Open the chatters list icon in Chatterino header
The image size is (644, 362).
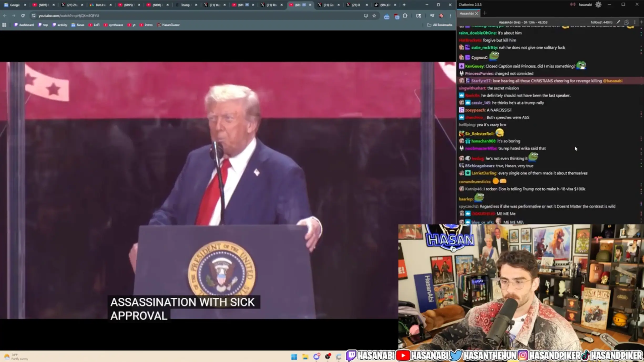click(x=626, y=22)
